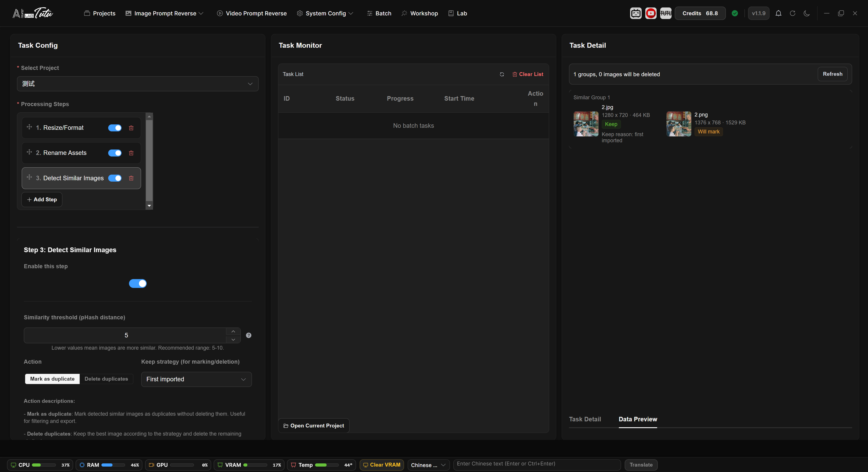Open the Projects menu

[x=99, y=13]
